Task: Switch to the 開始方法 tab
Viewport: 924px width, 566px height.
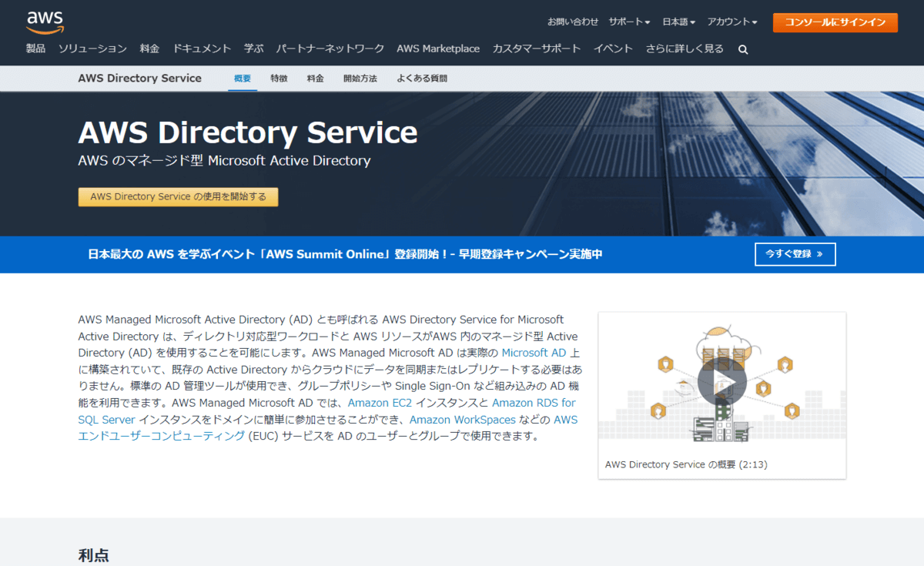Action: (360, 79)
